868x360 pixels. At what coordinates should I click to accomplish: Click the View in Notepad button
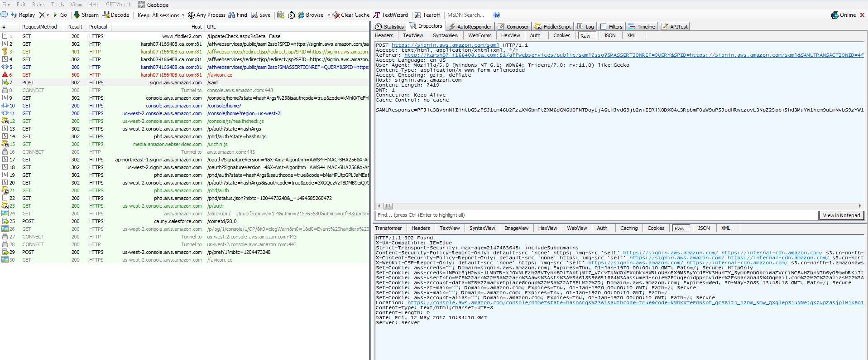point(841,215)
